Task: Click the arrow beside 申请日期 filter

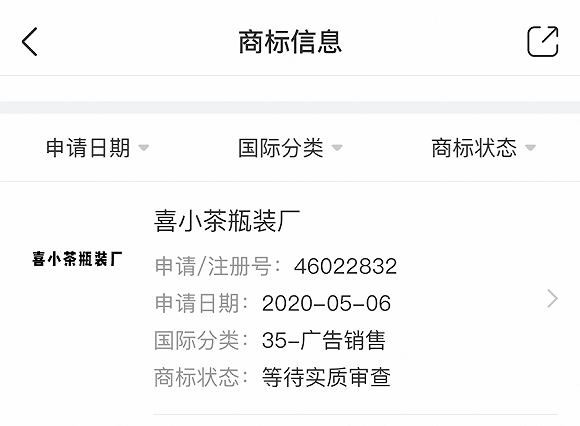Action: coord(144,148)
